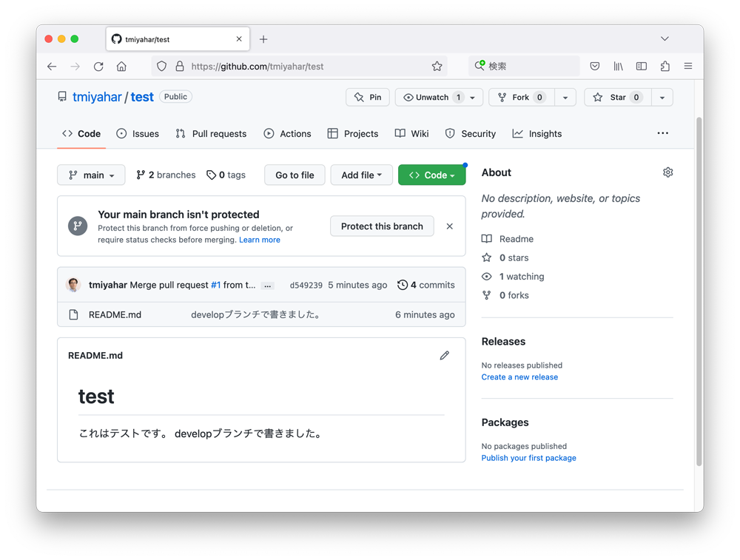This screenshot has height=560, width=740.
Task: Open the Pocket save icon
Action: tap(595, 67)
